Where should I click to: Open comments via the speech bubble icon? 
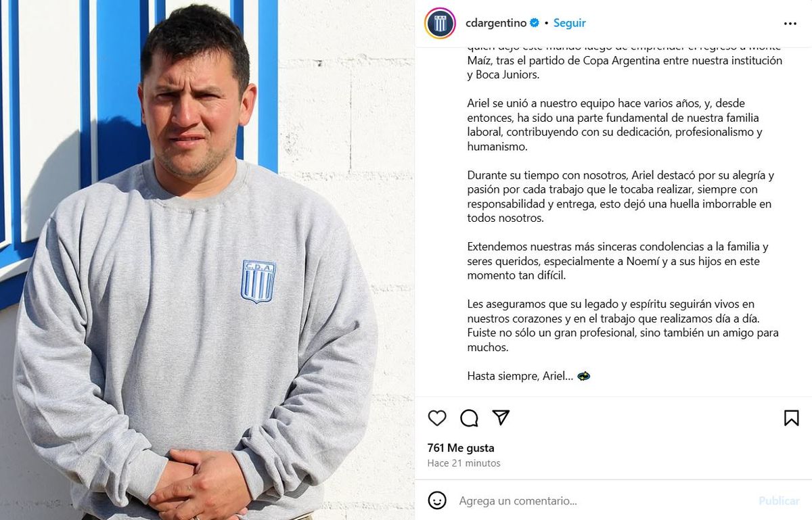click(469, 418)
